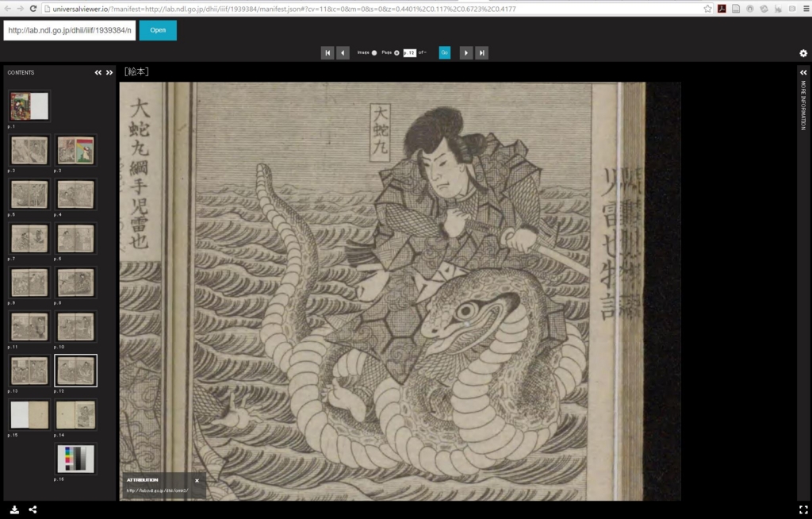Click the gray page extension icon next to Acrobat
Image resolution: width=812 pixels, height=519 pixels.
click(735, 8)
